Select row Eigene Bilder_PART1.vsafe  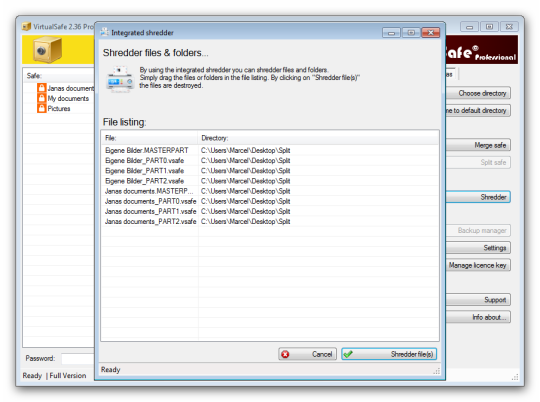[x=270, y=171]
